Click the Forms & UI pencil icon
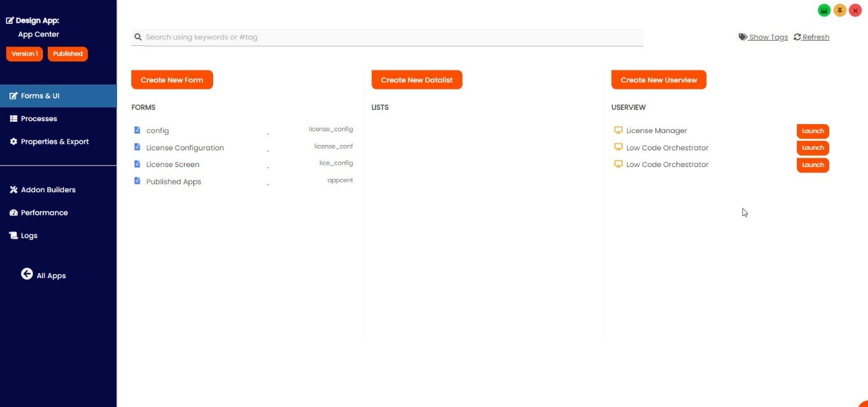This screenshot has width=868, height=407. coord(13,95)
